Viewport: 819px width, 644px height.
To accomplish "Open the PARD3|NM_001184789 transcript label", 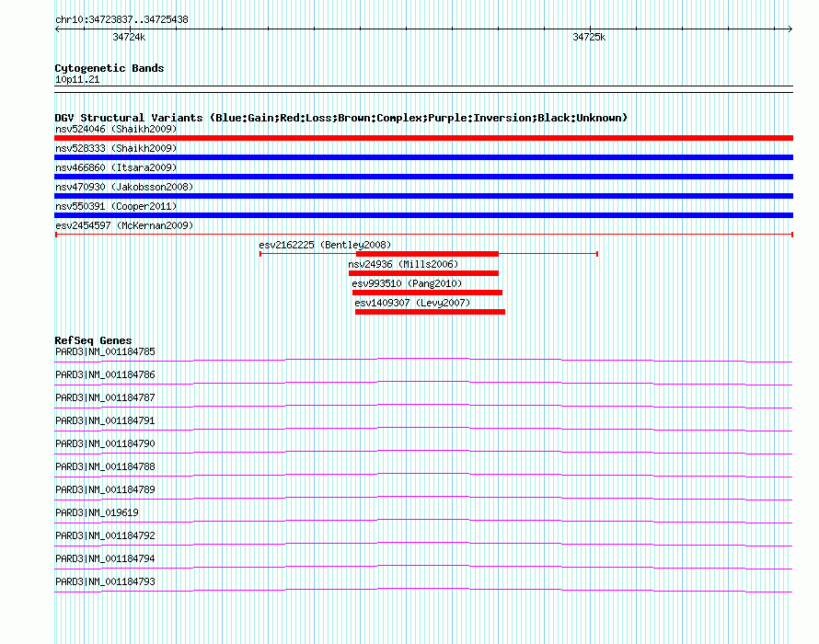I will click(x=105, y=490).
